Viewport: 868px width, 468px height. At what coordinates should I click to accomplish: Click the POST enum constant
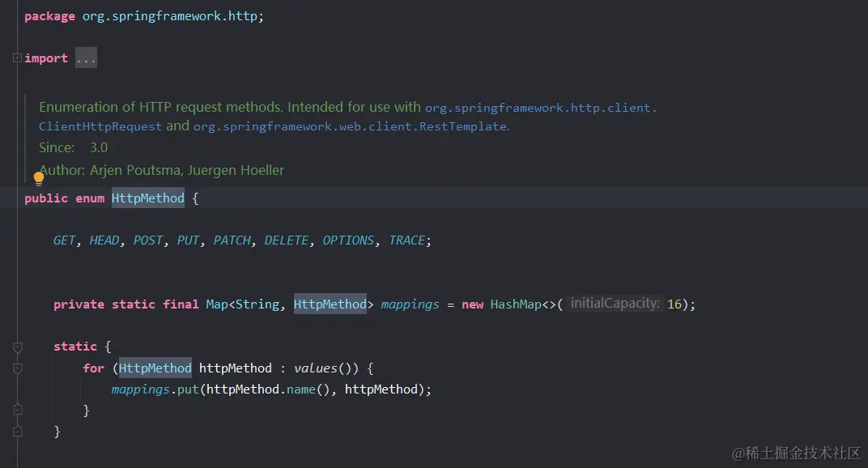click(148, 240)
